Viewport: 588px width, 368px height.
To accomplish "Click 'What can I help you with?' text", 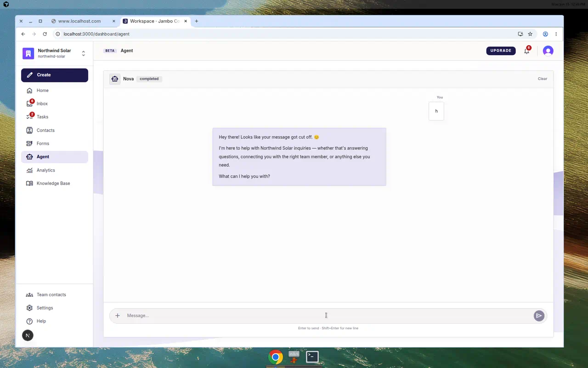I will [x=244, y=176].
